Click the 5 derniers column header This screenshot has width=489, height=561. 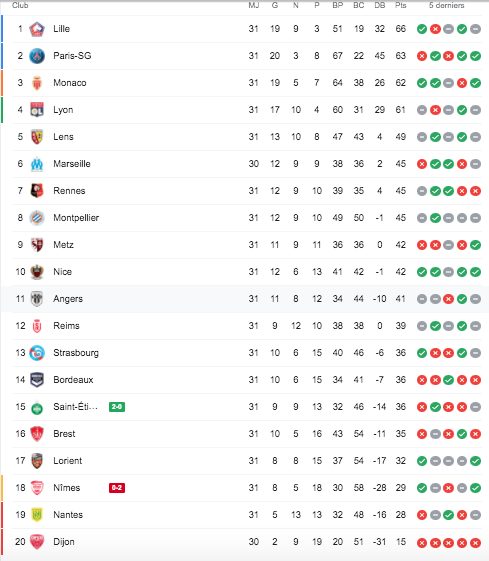click(x=447, y=5)
